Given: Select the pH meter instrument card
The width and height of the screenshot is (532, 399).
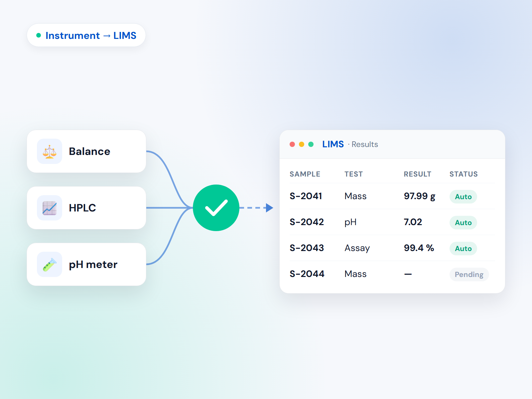Looking at the screenshot, I should (86, 264).
